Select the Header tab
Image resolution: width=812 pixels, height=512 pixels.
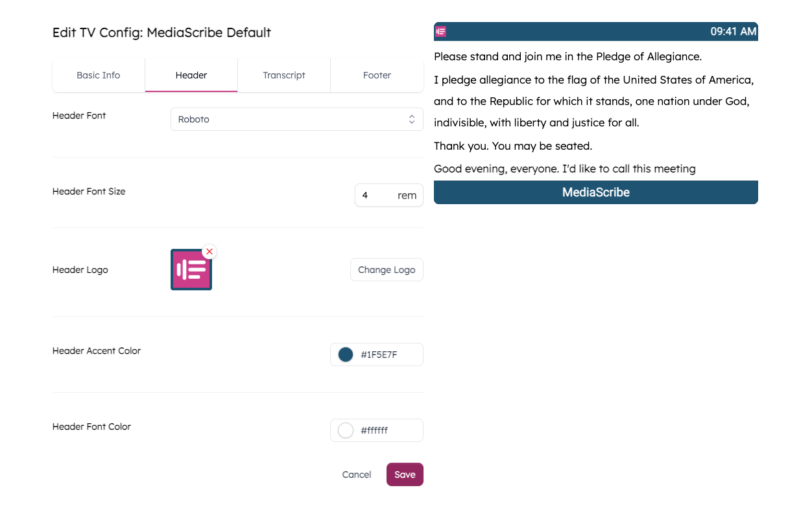click(x=191, y=75)
